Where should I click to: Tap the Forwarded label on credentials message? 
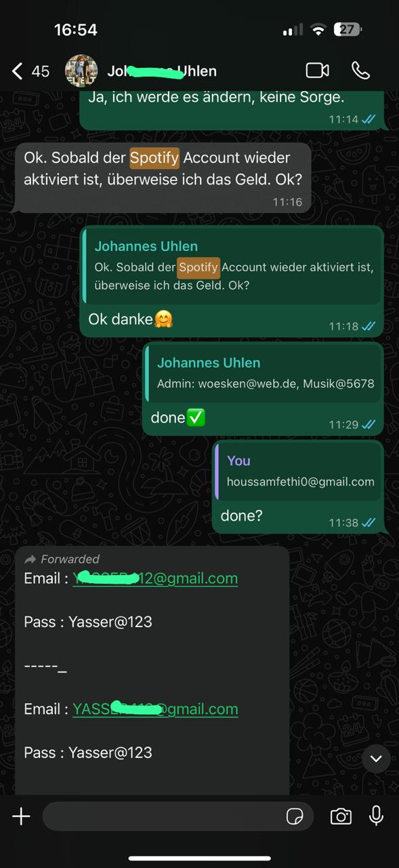(x=62, y=559)
